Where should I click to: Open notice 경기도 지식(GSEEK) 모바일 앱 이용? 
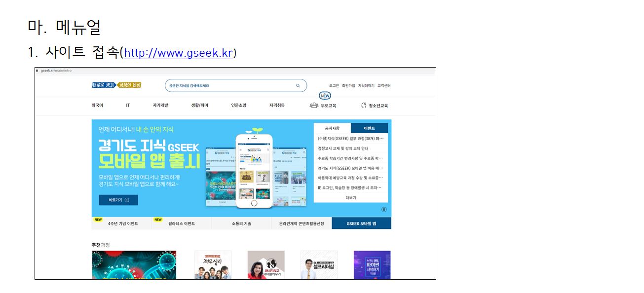click(x=350, y=168)
